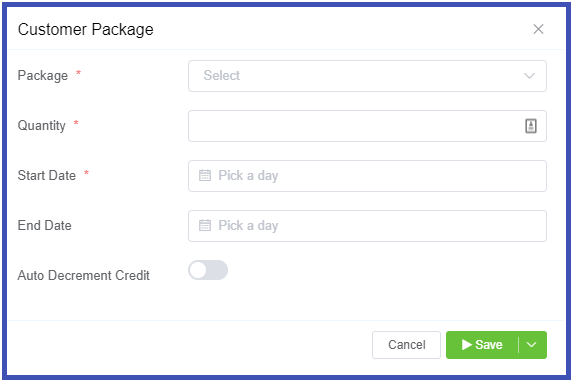This screenshot has width=571, height=381.
Task: Click the Customer Package dialog title
Action: coord(86,30)
